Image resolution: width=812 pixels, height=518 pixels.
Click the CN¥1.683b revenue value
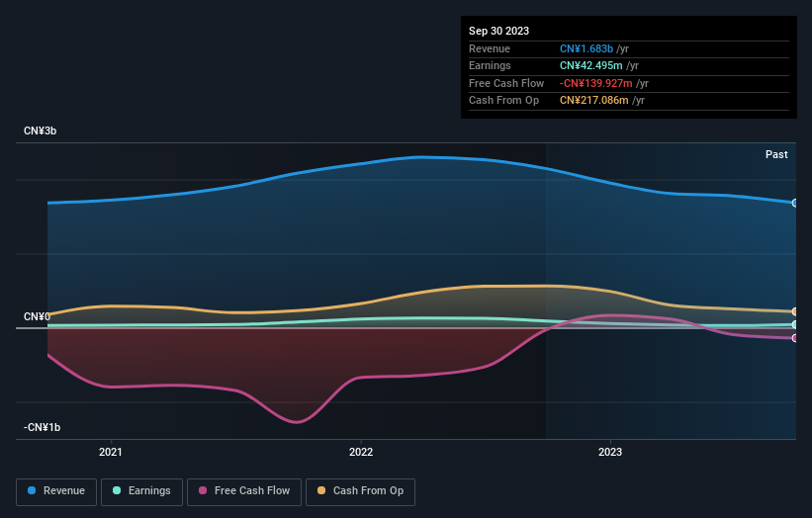coord(586,48)
